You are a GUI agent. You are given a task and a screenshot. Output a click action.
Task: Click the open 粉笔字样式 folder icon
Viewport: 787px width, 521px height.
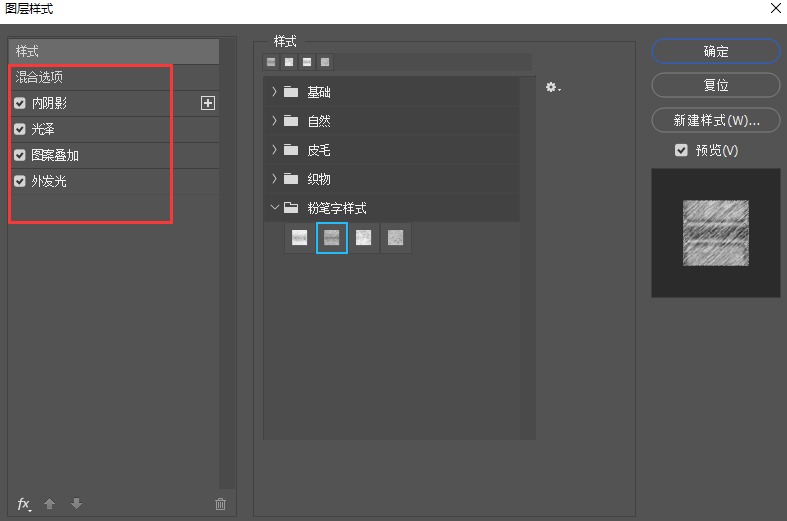coord(291,208)
